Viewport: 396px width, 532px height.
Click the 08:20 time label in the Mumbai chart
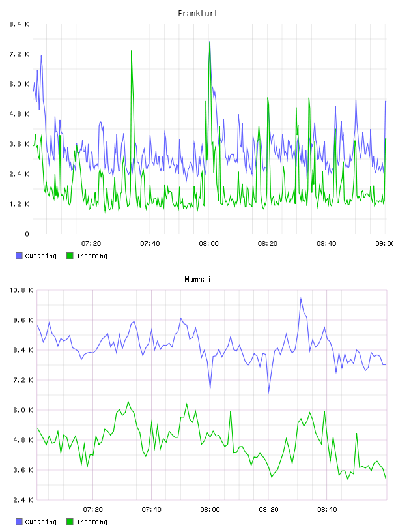click(x=269, y=510)
